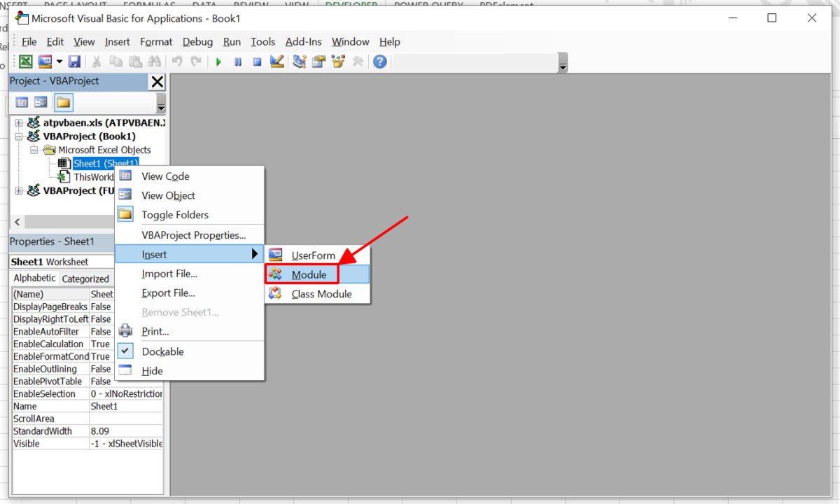Viewport: 840px width, 504px height.
Task: Expand the atpvbaen.xls project node
Action: click(19, 122)
